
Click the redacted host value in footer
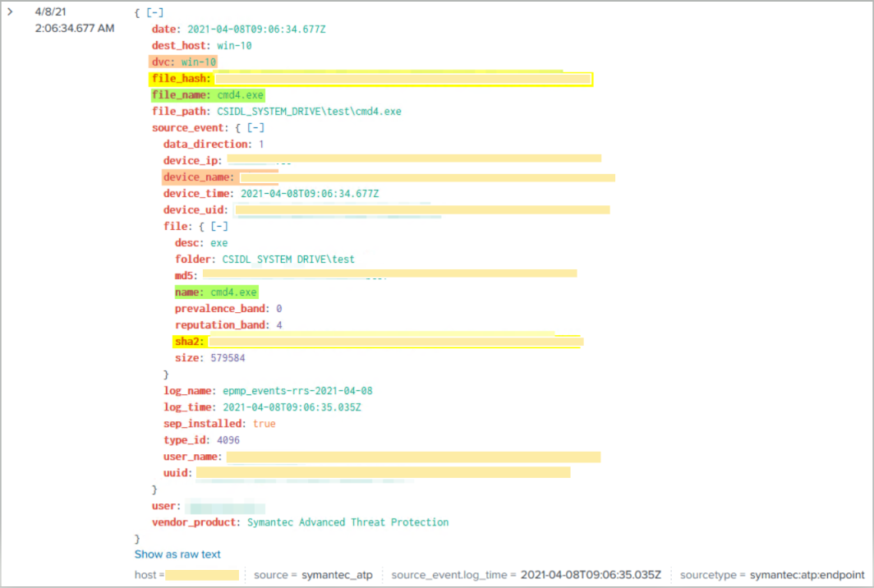coord(202,575)
